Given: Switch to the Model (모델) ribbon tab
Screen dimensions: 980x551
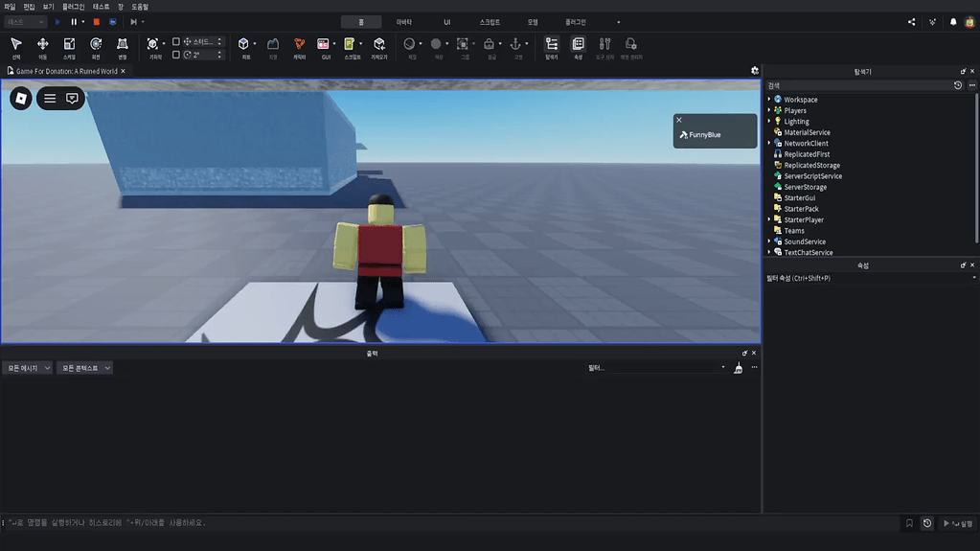Looking at the screenshot, I should tap(533, 22).
